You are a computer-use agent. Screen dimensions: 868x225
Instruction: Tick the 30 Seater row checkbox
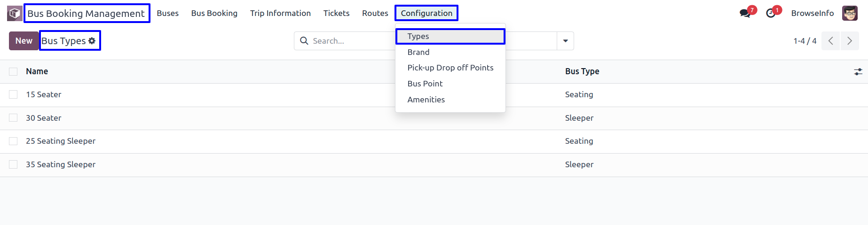pos(13,118)
